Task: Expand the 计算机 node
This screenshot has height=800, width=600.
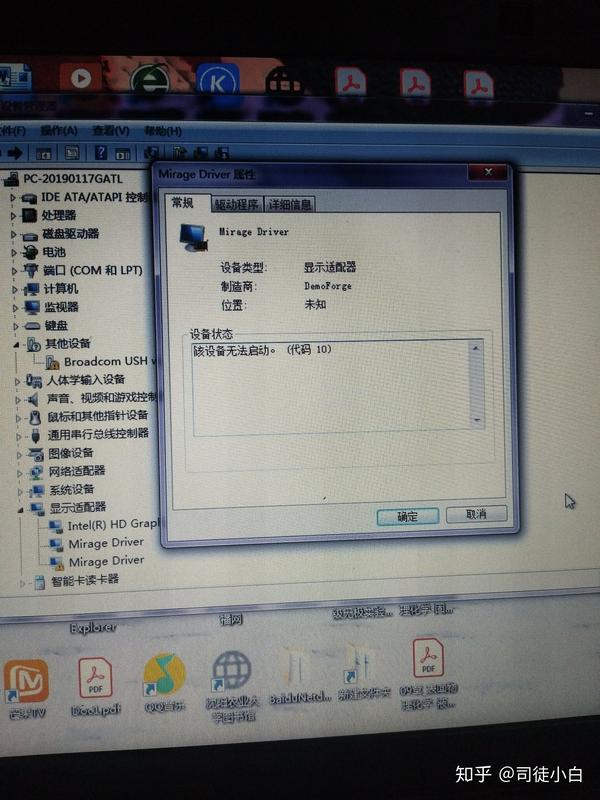Action: (x=15, y=289)
